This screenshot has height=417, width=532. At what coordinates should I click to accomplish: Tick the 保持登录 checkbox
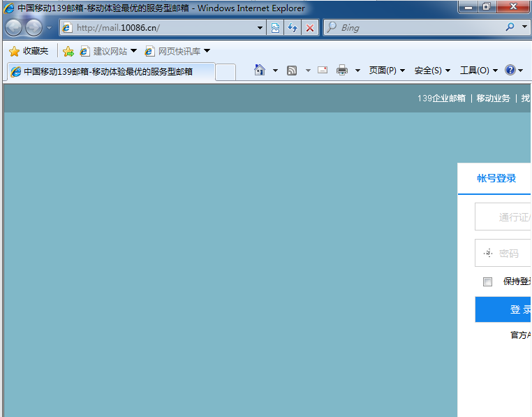point(487,282)
